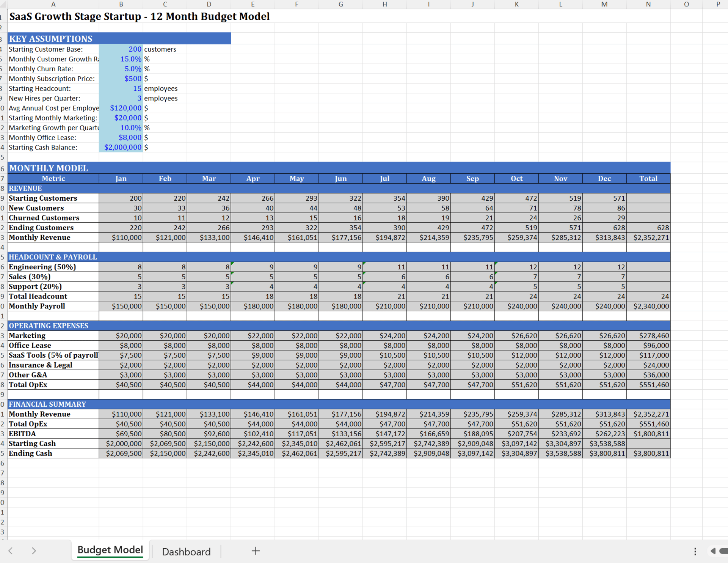Click the previous sheet arrow

coord(11,551)
